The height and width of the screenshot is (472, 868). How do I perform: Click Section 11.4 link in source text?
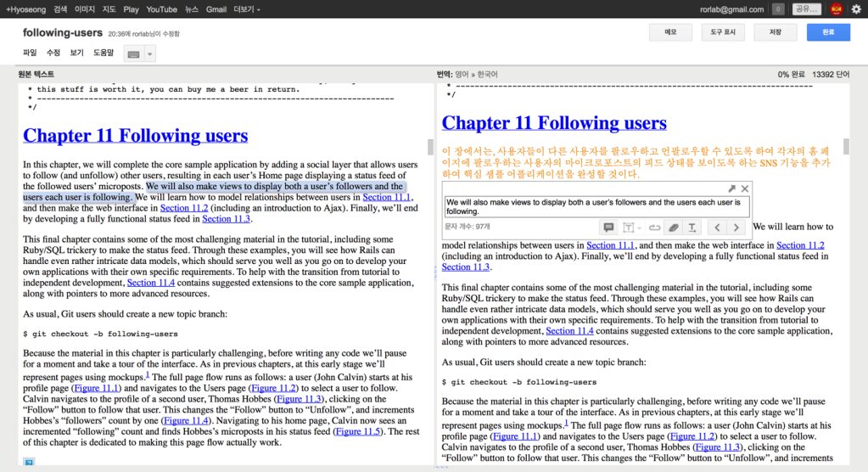click(151, 283)
